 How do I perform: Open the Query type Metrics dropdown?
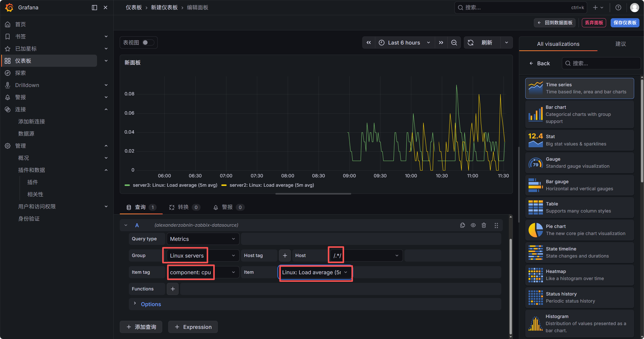pos(203,239)
